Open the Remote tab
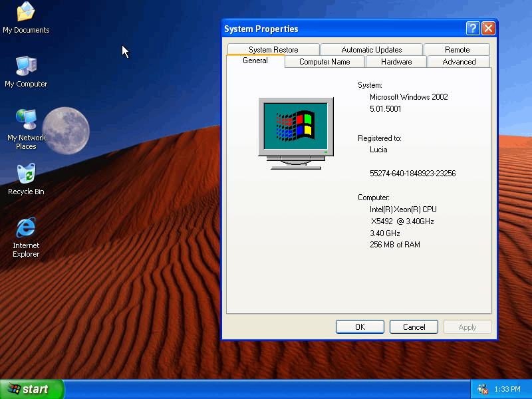 coord(457,49)
